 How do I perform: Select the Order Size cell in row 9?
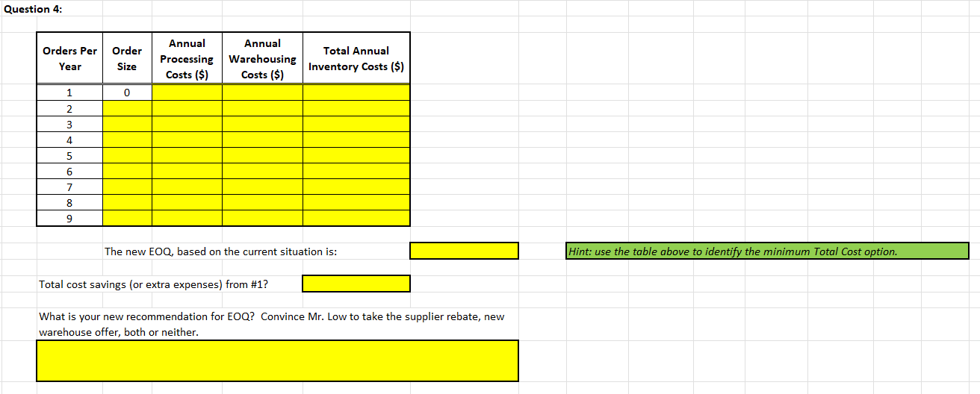pyautogui.click(x=127, y=218)
